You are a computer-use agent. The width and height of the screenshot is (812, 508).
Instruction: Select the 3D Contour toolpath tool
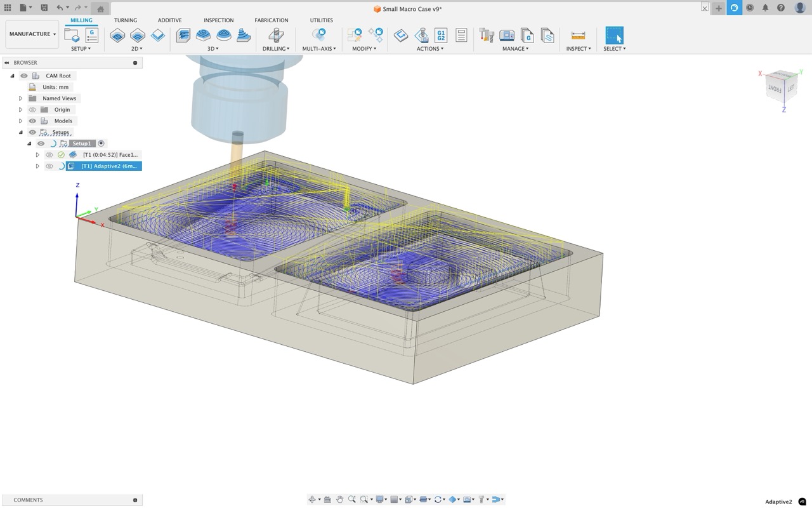click(244, 36)
